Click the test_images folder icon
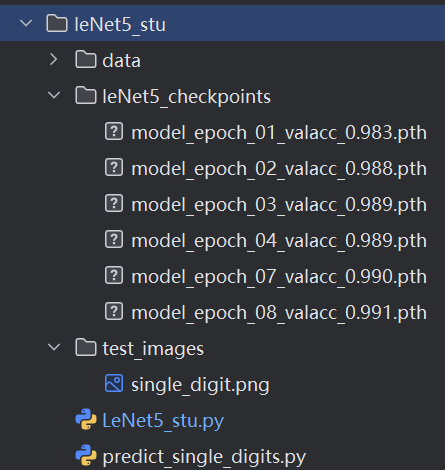 pyautogui.click(x=86, y=348)
